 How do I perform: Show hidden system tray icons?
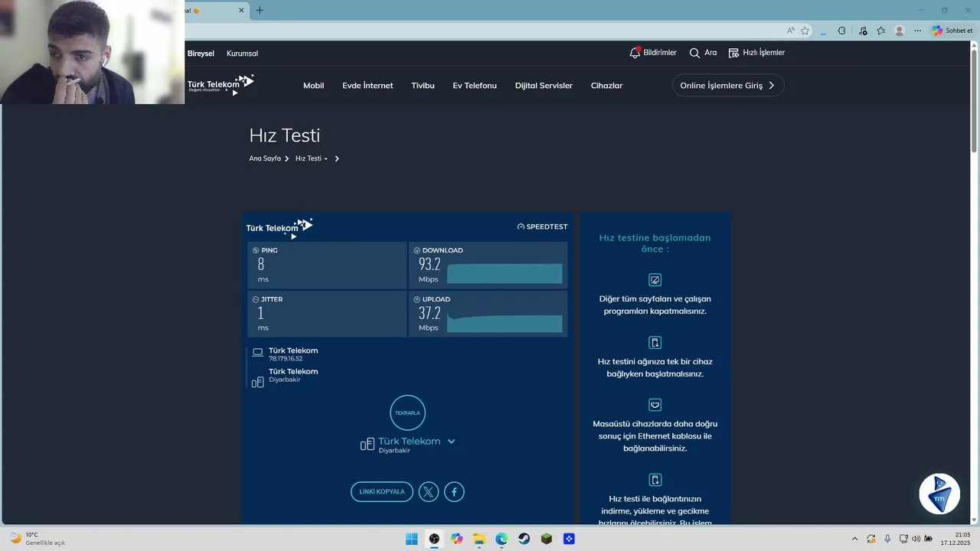coord(854,539)
